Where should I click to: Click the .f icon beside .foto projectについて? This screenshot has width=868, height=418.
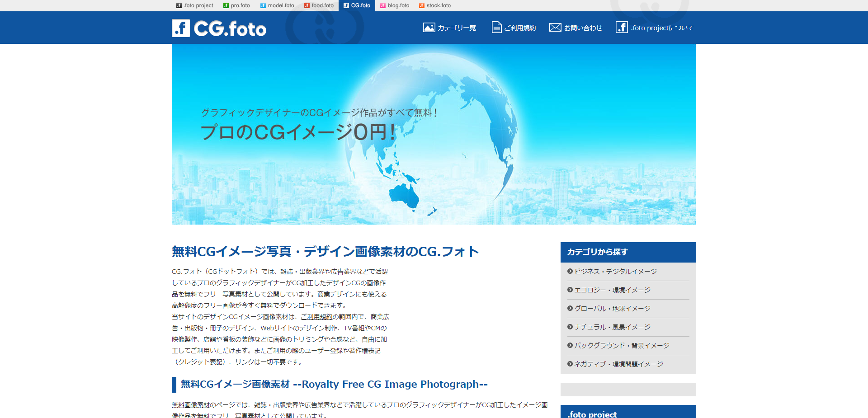(621, 27)
